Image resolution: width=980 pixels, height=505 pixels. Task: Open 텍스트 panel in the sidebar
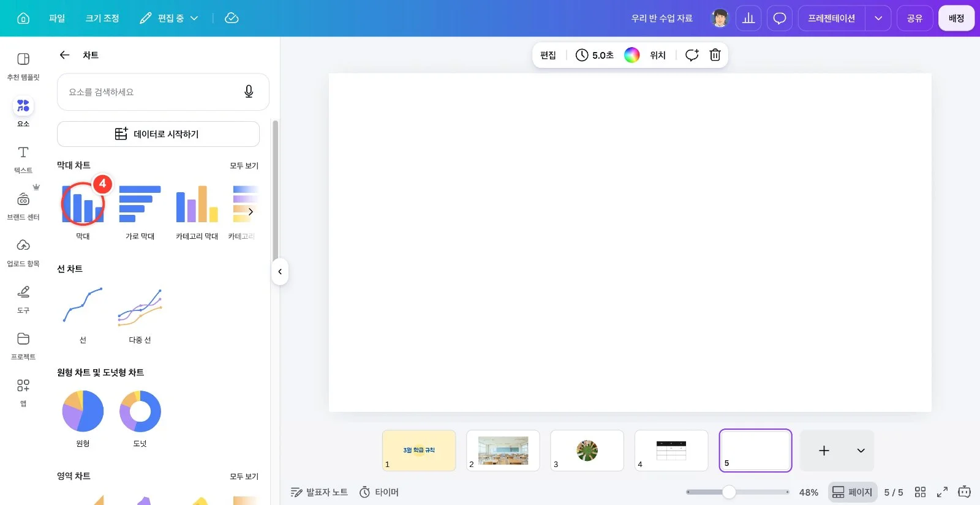pyautogui.click(x=23, y=159)
